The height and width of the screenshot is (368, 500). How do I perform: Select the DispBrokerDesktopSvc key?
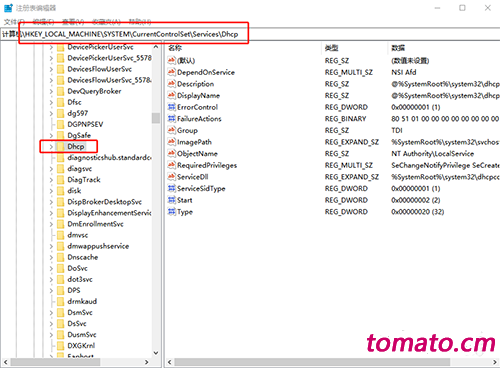(x=104, y=202)
